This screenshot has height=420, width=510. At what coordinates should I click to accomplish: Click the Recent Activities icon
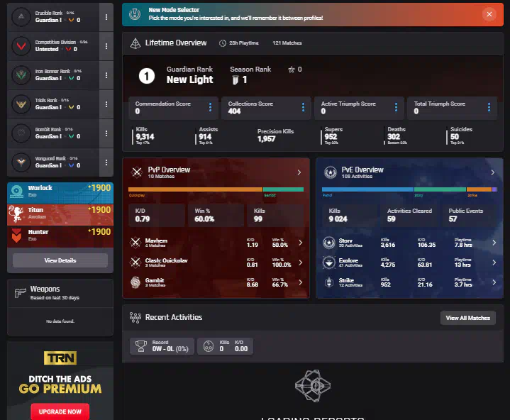[x=135, y=318]
